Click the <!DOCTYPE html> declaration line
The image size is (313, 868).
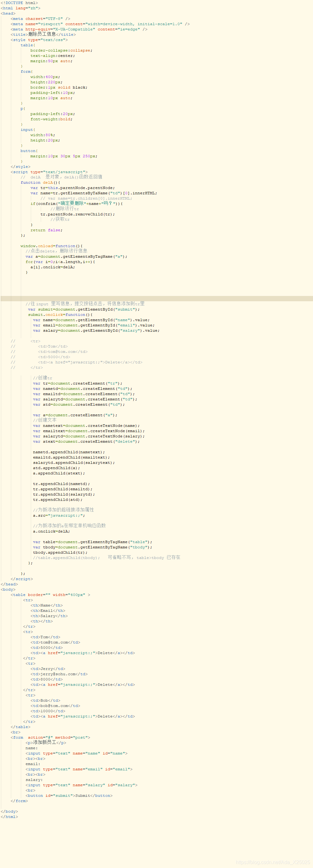[x=19, y=3]
